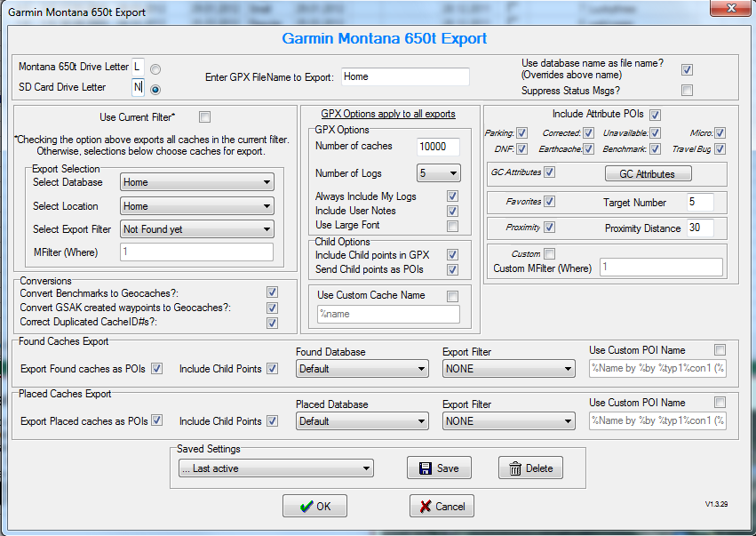Toggle Found Caches Include Child Points
The width and height of the screenshot is (756, 536).
(272, 369)
